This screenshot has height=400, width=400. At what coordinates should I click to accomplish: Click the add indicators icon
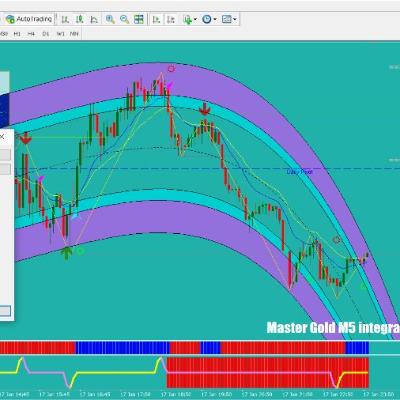[188, 19]
